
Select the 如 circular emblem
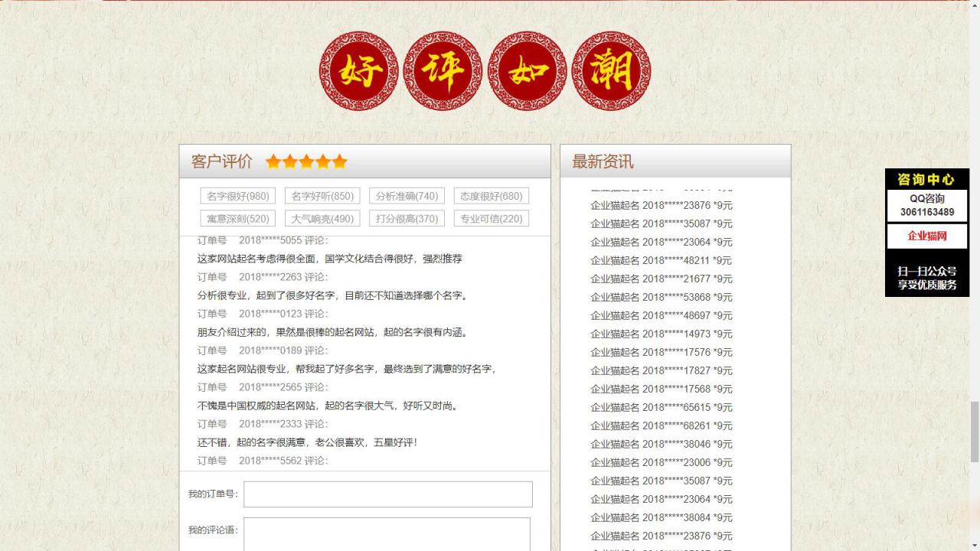point(526,70)
